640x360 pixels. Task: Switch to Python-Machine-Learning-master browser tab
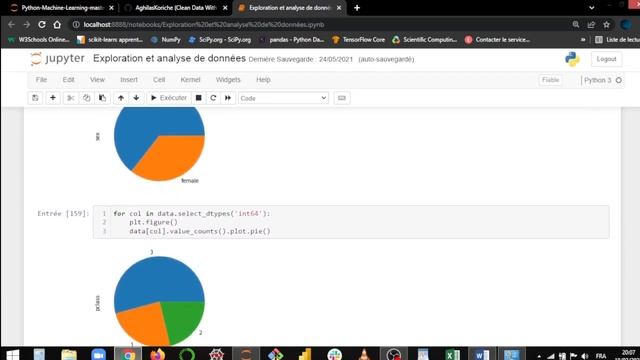coord(62,8)
